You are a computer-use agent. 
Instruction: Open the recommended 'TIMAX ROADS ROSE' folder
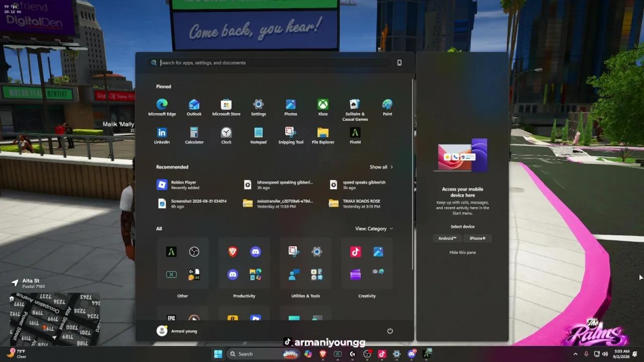[x=355, y=204]
